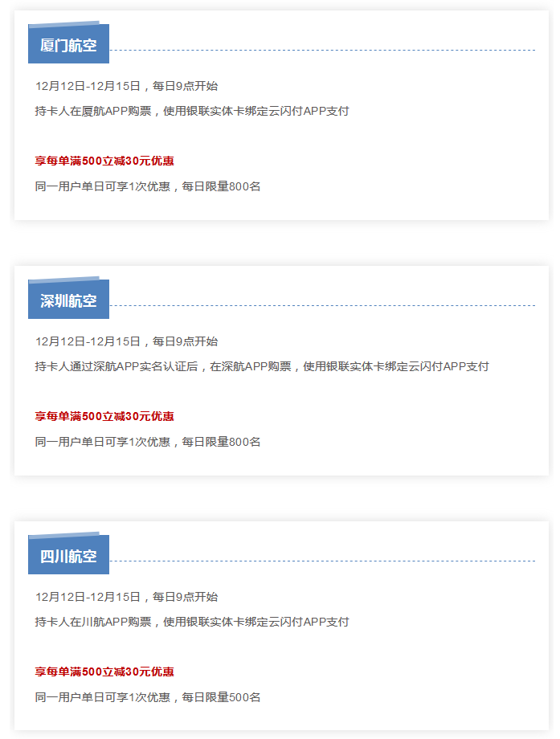Click the red discount text under 厦门航空
The image size is (560, 739).
click(104, 161)
